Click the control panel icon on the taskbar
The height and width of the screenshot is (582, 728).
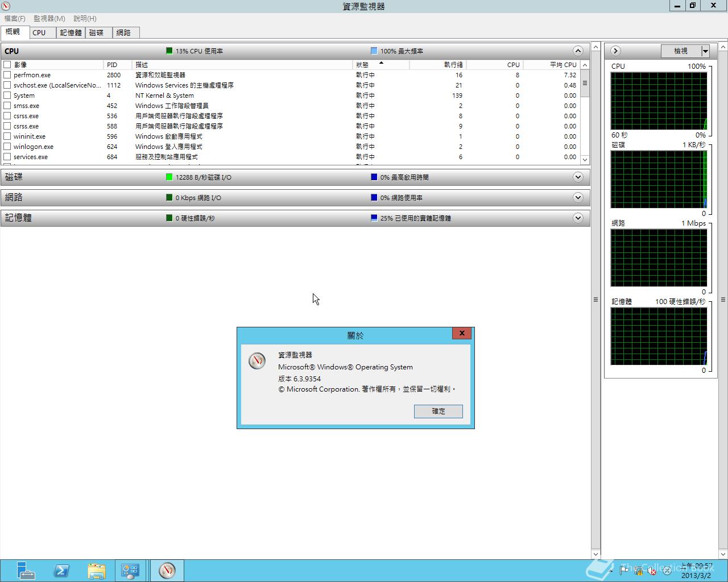130,571
